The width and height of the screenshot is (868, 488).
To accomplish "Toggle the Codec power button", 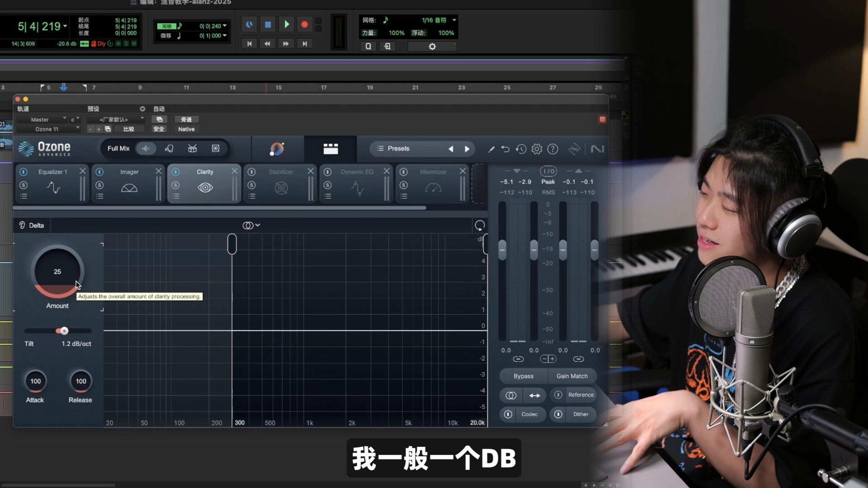I will coord(508,414).
